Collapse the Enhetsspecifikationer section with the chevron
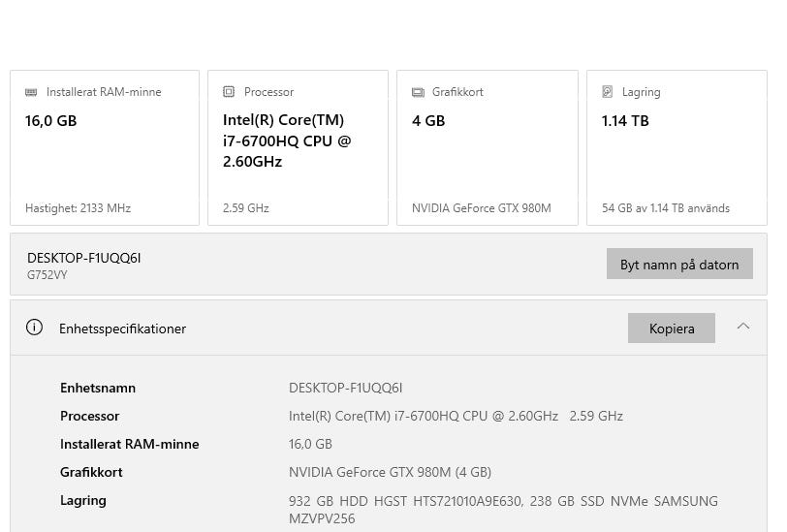 743,327
